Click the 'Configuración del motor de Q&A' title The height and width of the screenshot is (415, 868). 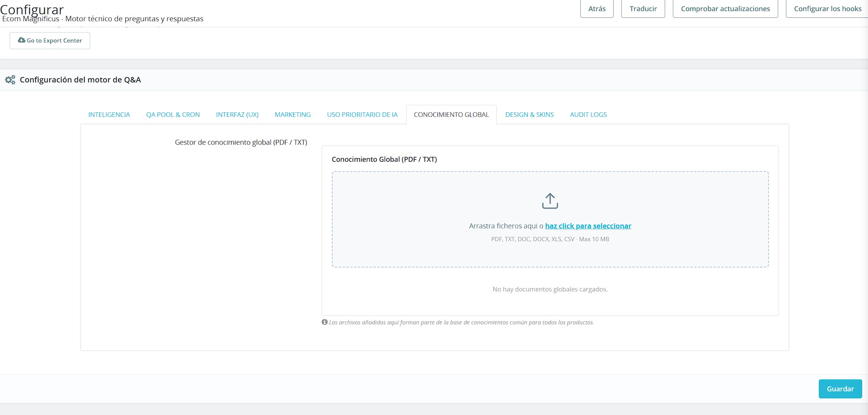[80, 80]
